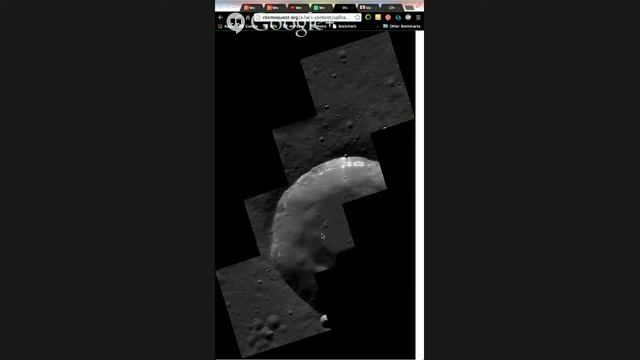The image size is (640, 360).
Task: Switch to the first orange browser tab
Action: click(x=252, y=8)
